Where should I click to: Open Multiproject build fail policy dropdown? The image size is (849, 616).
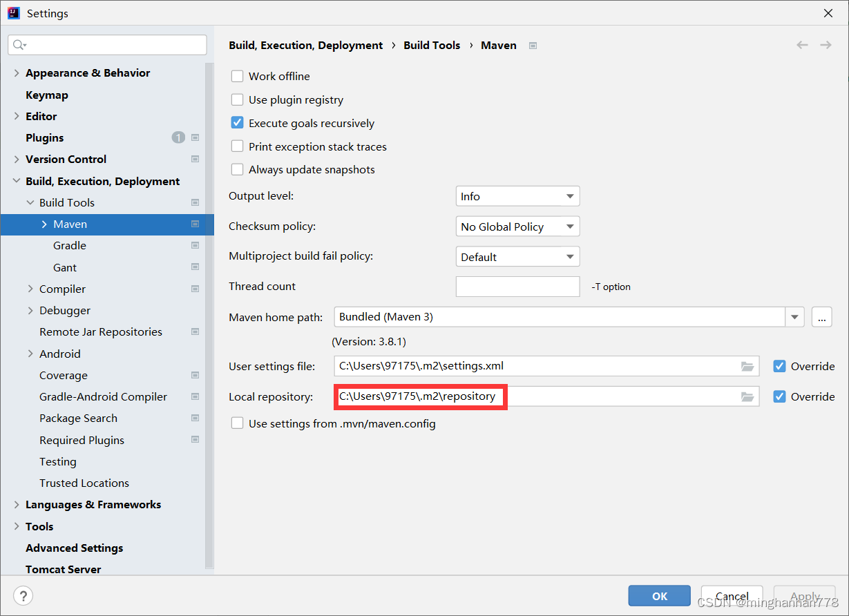coord(517,257)
